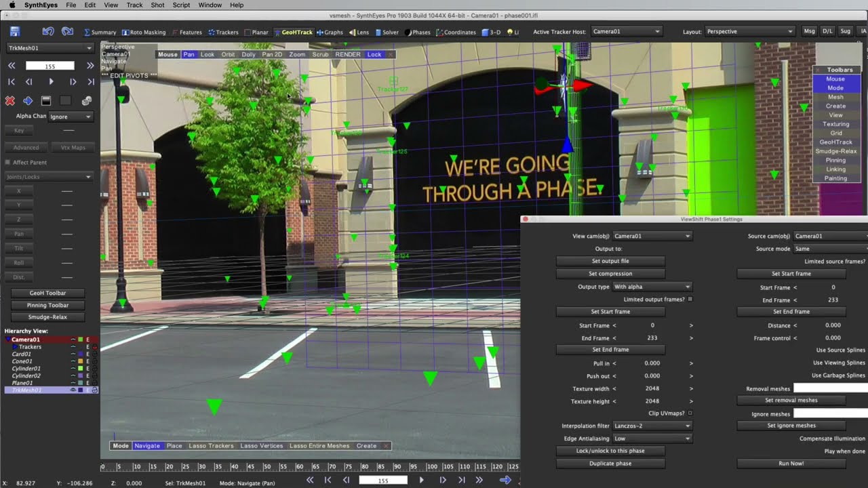Expand the Trackers node in hierarchy
The width and height of the screenshot is (868, 488).
tap(15, 347)
